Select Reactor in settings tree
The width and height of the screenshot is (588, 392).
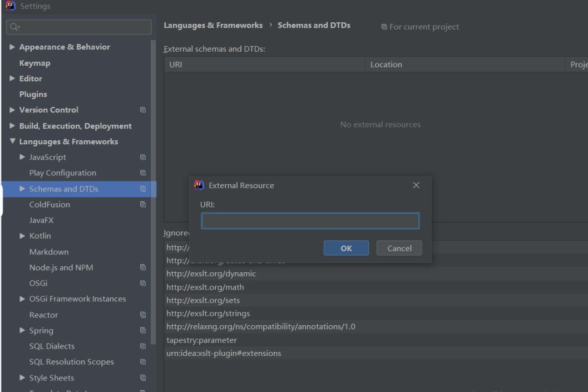pyautogui.click(x=44, y=315)
